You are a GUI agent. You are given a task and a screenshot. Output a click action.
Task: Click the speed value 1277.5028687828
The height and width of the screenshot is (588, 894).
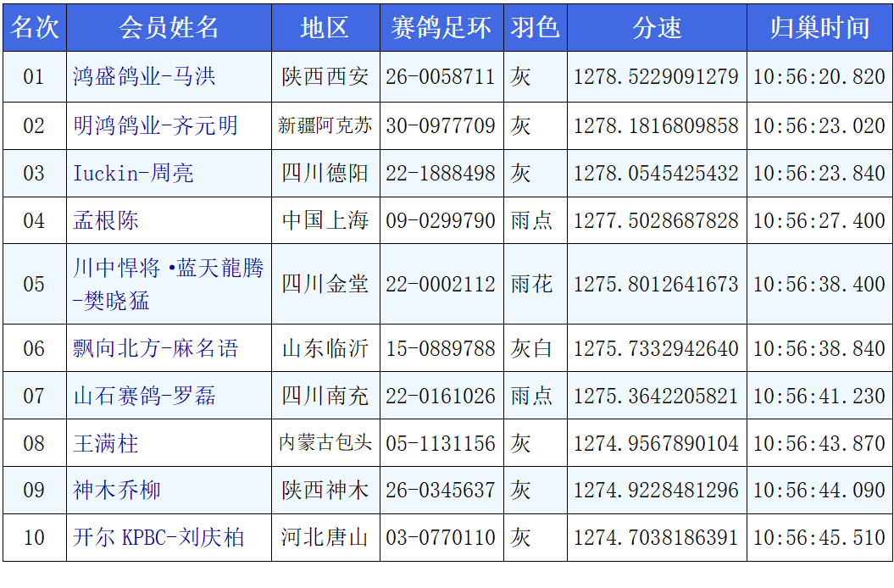tap(656, 221)
